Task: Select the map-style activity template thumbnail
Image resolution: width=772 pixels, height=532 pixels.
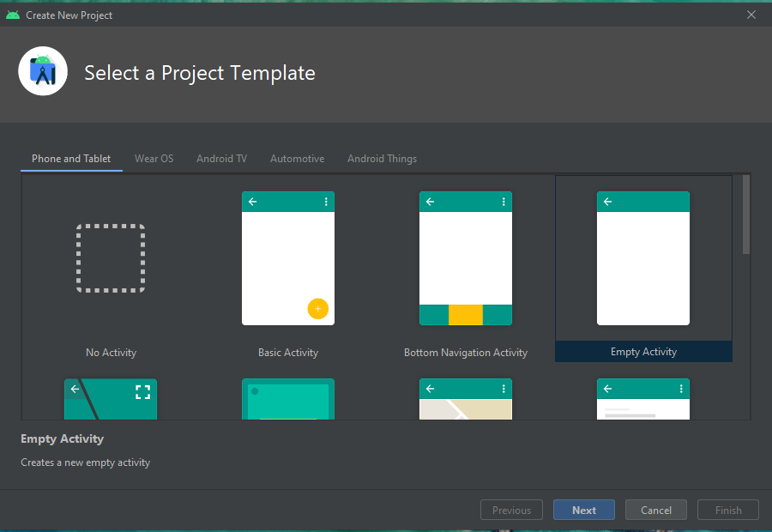Action: 466,399
